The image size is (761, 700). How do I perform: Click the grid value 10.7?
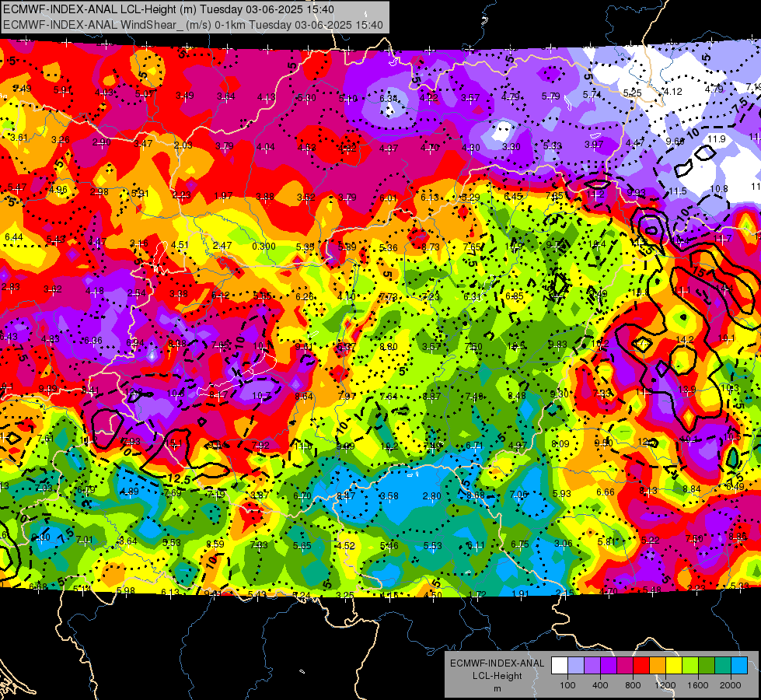pyautogui.click(x=261, y=396)
